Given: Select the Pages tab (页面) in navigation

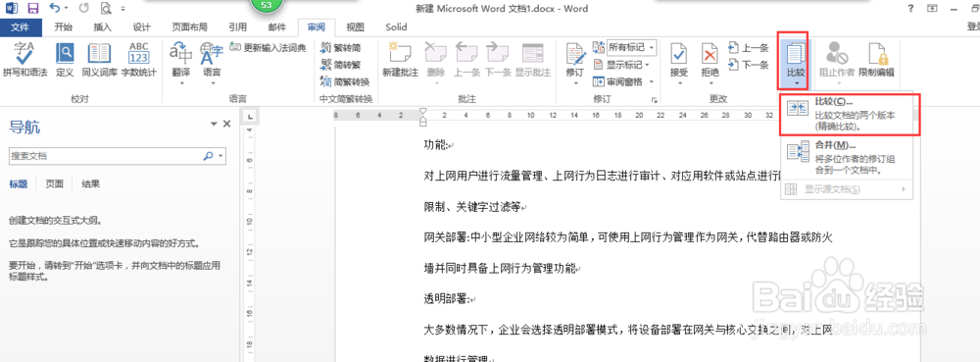Looking at the screenshot, I should 54,183.
